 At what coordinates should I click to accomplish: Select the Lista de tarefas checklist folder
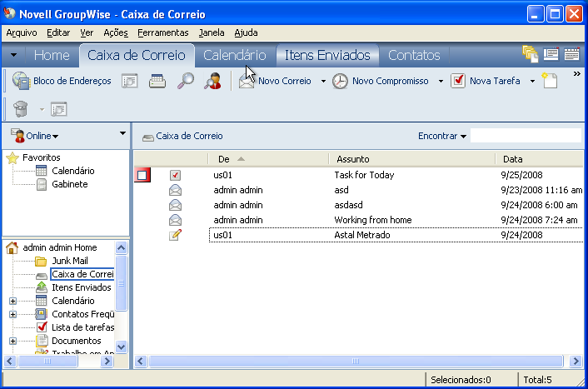pos(81,327)
